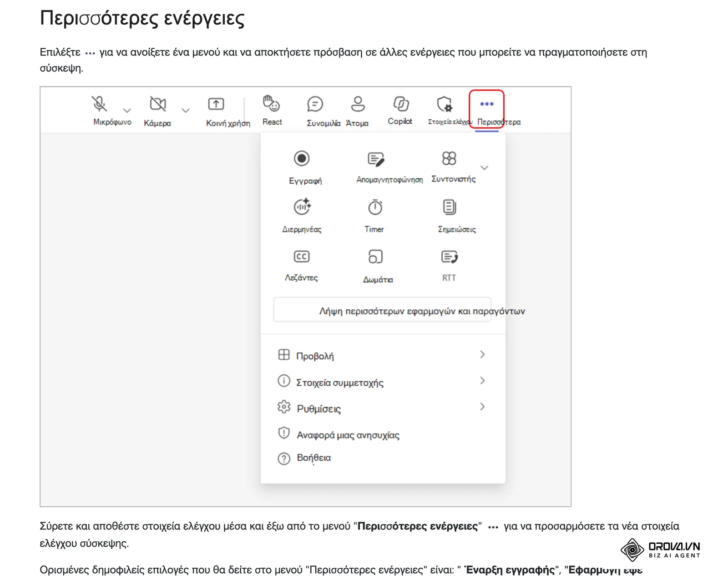This screenshot has height=580, width=728.
Task: Open the Ρυθμίσεις menu entry
Action: coord(382,407)
